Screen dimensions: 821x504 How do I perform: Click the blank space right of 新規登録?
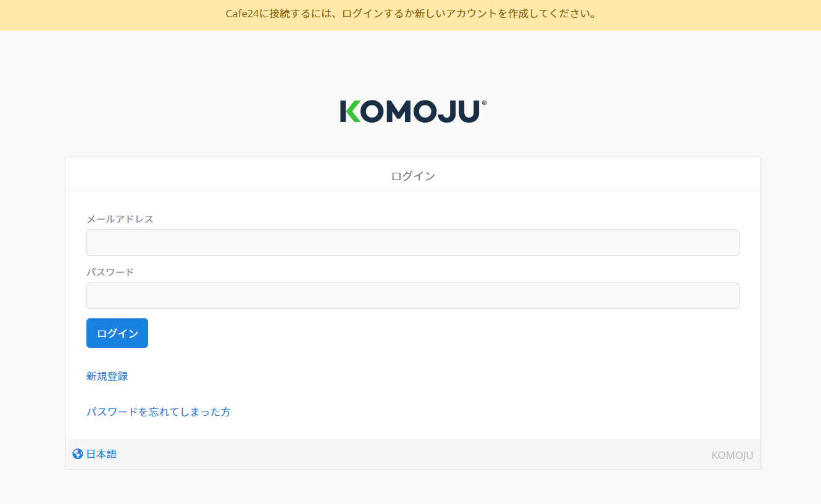pos(432,376)
